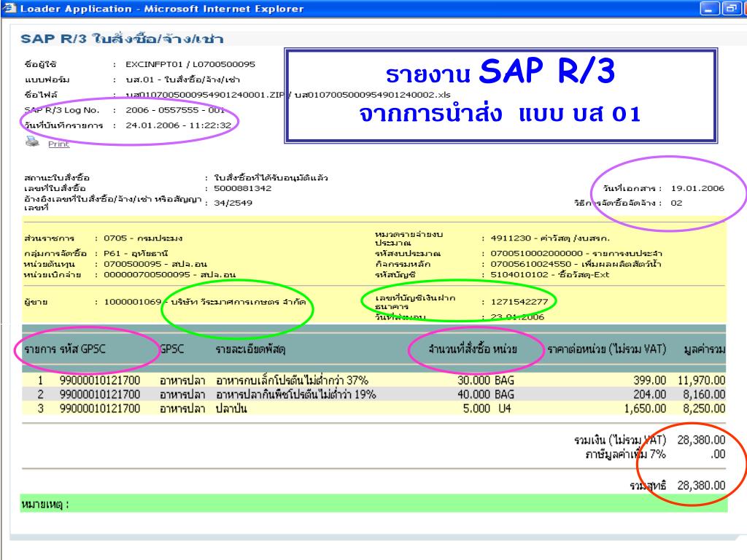Select item description "ปลาป่น" in row 3

click(x=231, y=408)
